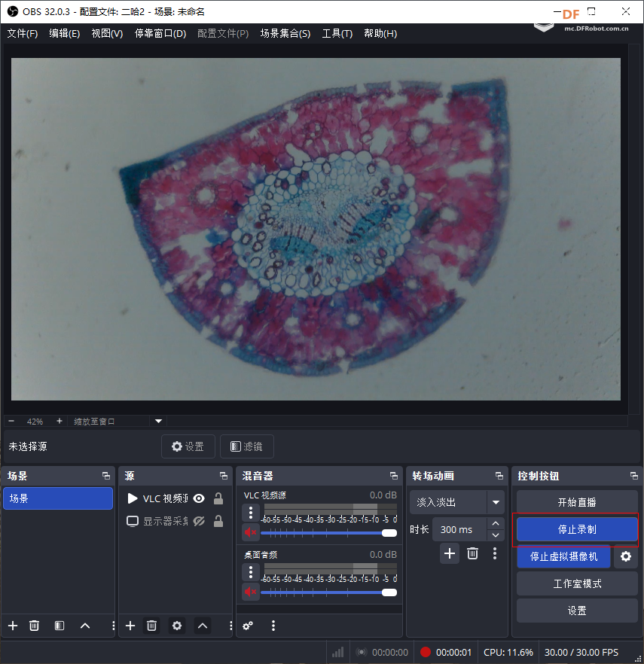Open VLC video source mixer options menu
644x664 pixels.
(x=251, y=513)
